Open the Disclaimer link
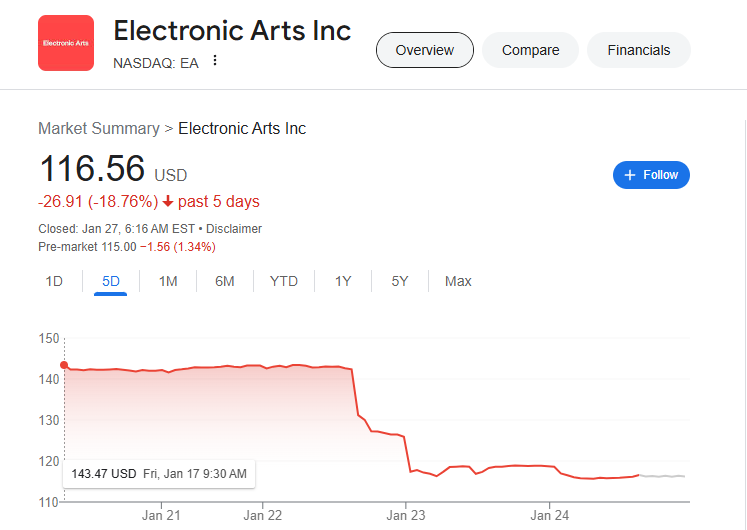 (x=234, y=229)
